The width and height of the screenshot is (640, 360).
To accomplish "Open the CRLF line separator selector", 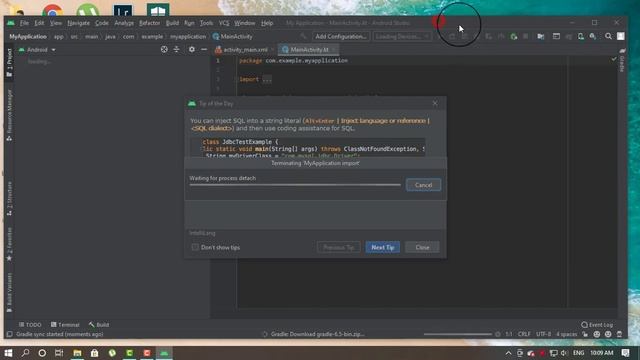I will (524, 334).
